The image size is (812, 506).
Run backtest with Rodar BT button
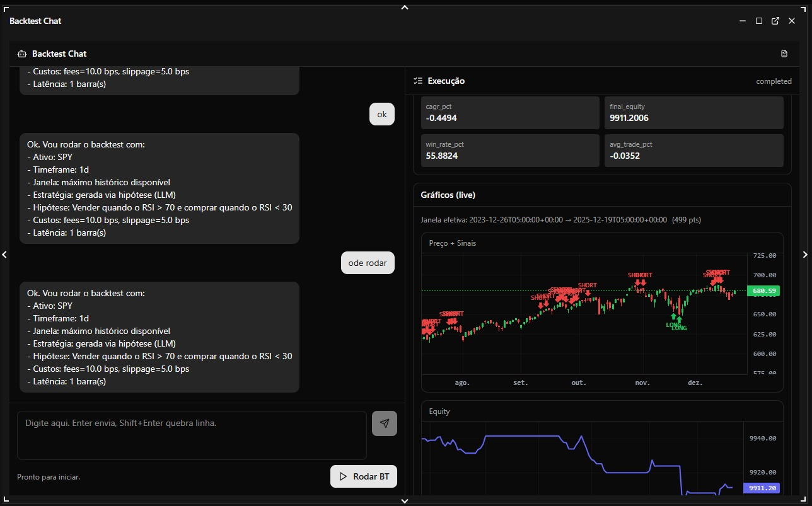pos(364,476)
